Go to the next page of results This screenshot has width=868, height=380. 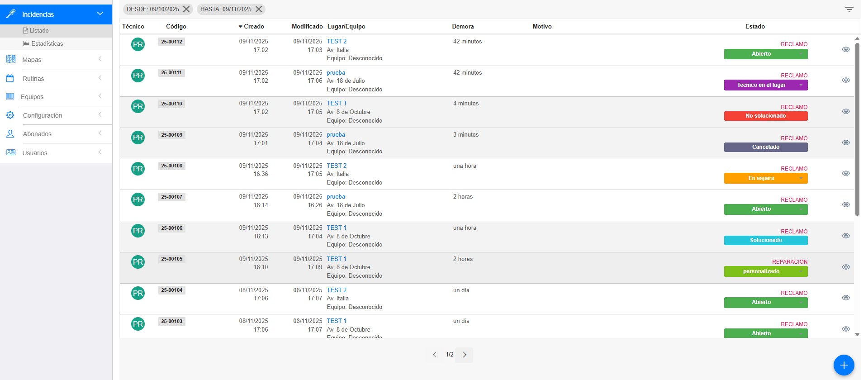pos(465,355)
